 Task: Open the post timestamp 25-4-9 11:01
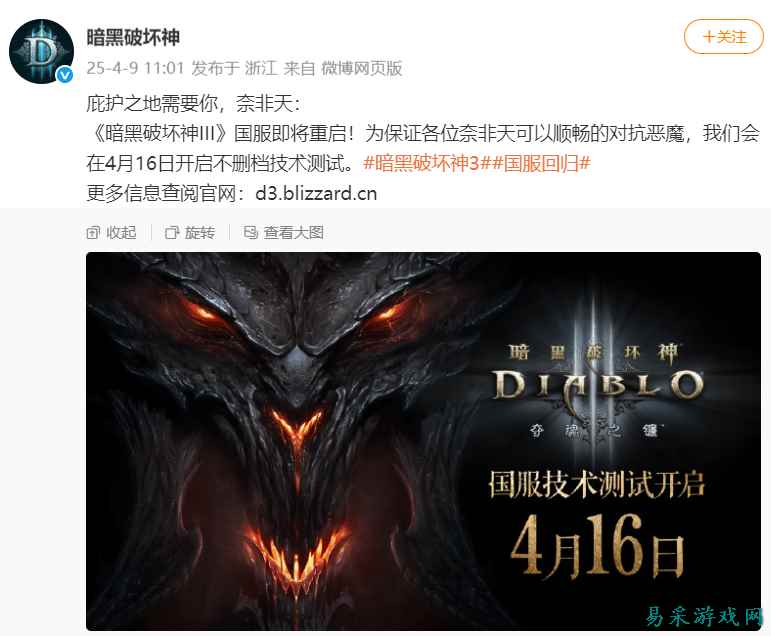tap(135, 68)
